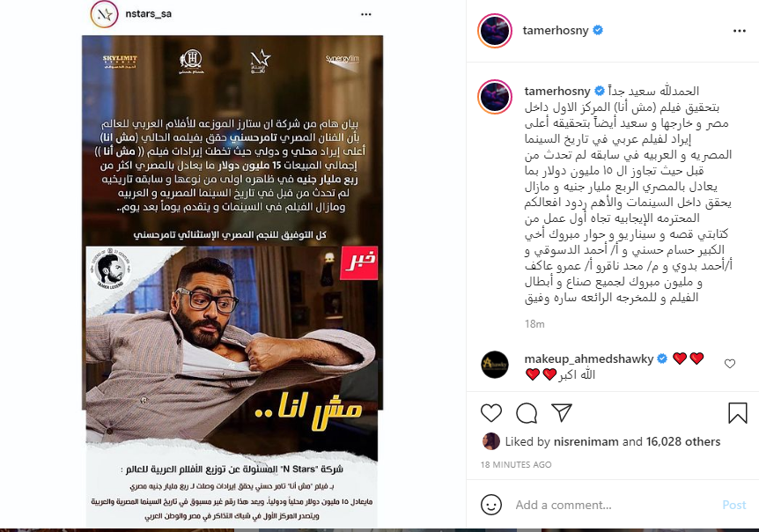This screenshot has height=532, width=759.
Task: Save post with bookmark icon
Action: 738,413
